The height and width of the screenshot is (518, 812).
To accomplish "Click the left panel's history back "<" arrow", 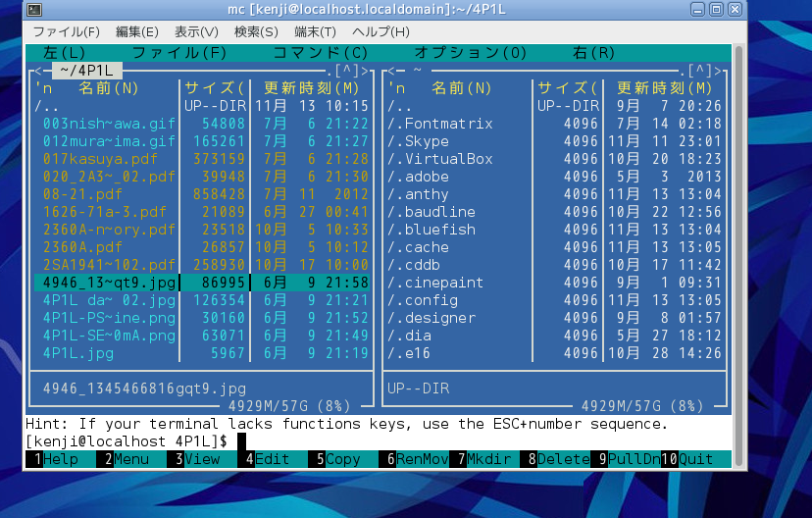I will coord(36,71).
